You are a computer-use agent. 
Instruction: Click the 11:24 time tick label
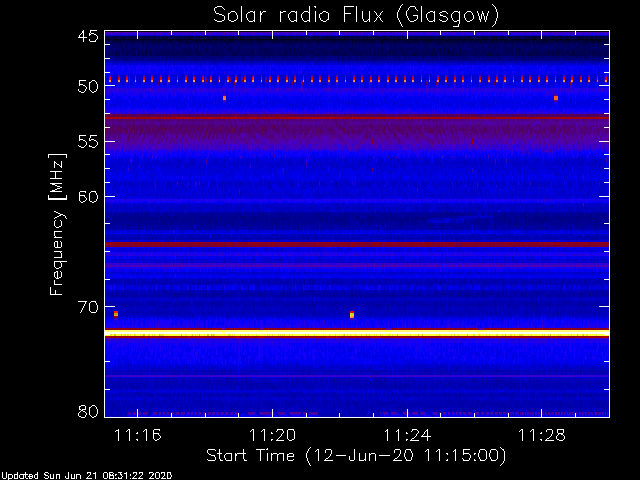coord(407,435)
